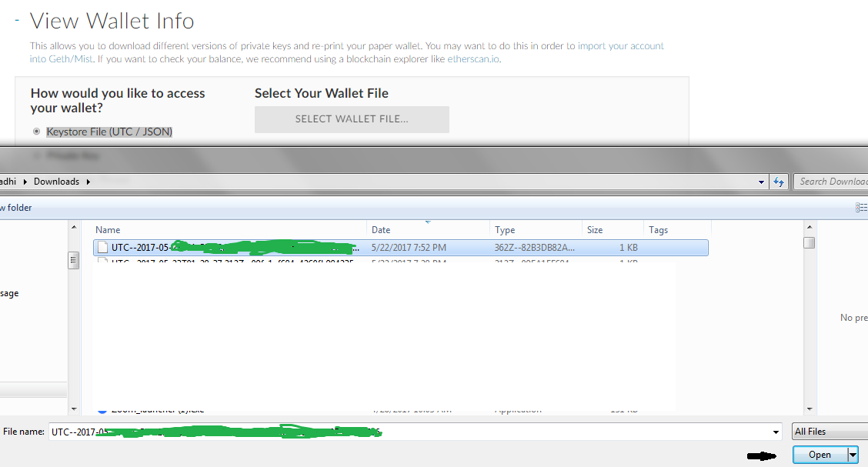Click the Downloads breadcrumb in address bar
Image resolution: width=868 pixels, height=467 pixels.
pos(56,182)
